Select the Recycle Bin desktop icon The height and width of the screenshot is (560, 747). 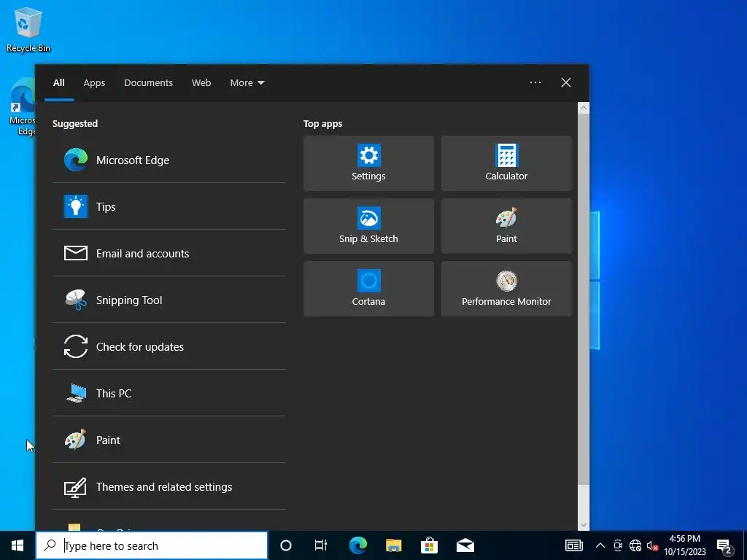point(28,29)
